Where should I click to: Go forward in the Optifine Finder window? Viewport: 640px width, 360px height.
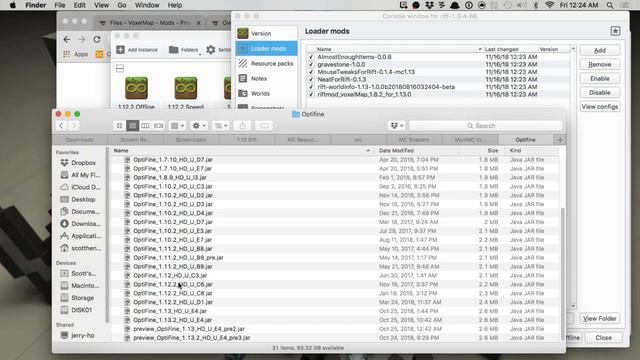click(x=73, y=126)
